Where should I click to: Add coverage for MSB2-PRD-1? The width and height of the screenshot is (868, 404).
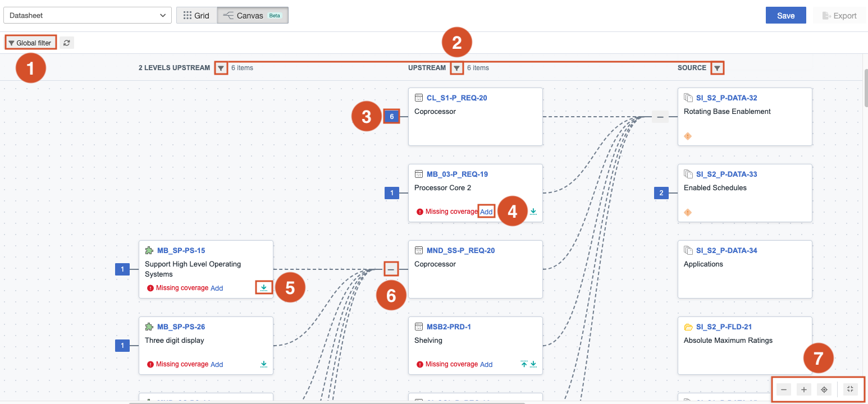(486, 364)
